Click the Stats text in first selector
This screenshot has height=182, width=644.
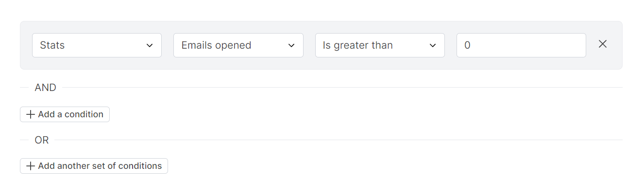[x=52, y=45]
